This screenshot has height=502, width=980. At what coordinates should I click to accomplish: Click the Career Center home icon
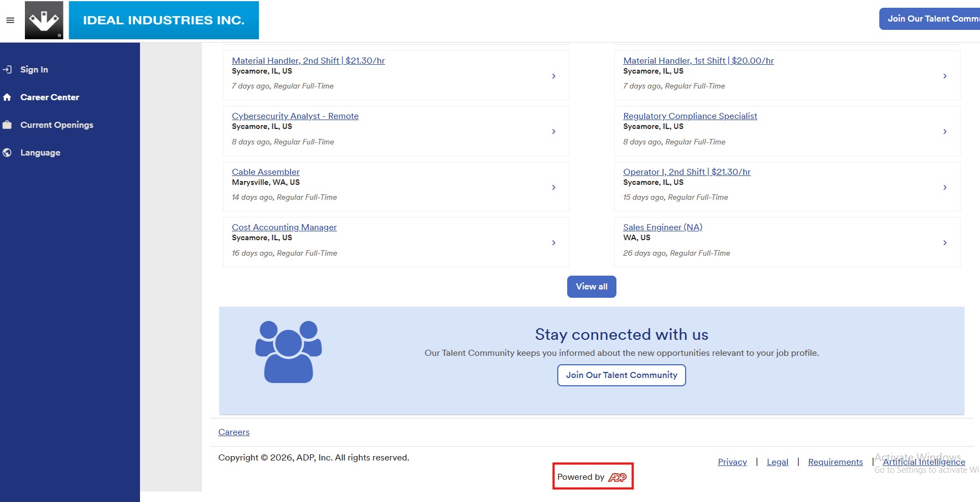pos(7,97)
